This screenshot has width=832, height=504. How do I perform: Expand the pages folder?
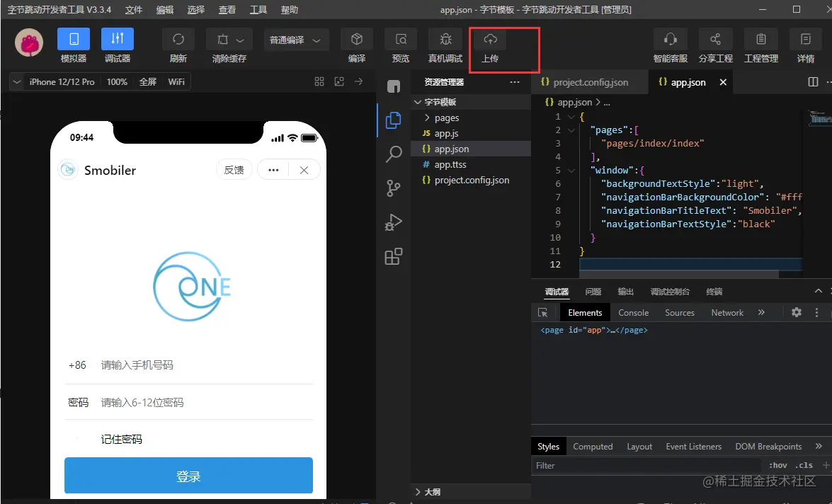coord(471,118)
